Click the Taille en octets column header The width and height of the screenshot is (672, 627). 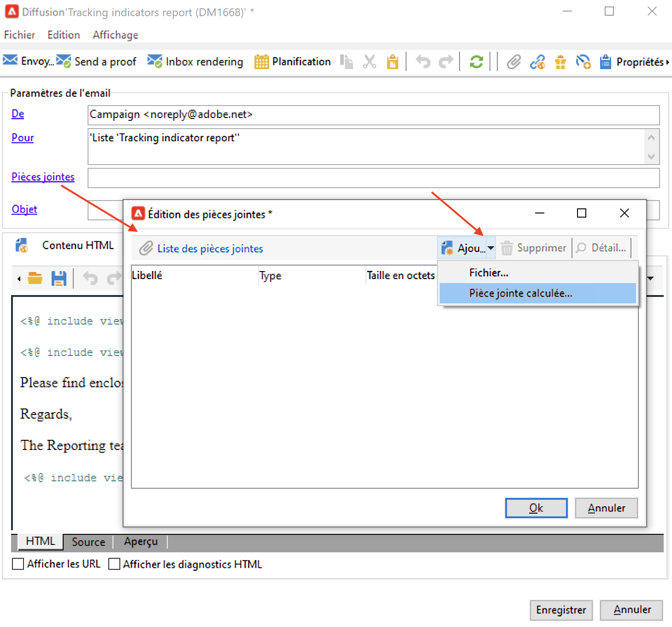coord(401,275)
